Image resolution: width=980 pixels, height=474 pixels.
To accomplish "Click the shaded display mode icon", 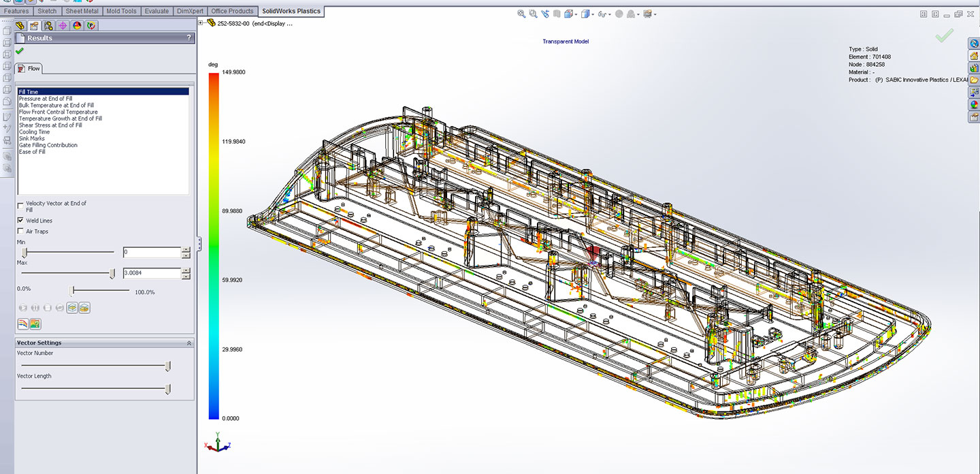I will pos(585,14).
